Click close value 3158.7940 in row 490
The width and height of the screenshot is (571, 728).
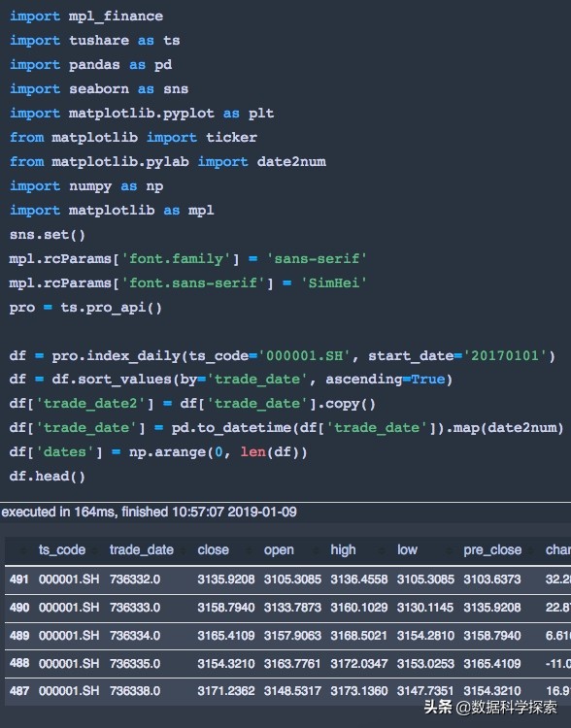[226, 608]
